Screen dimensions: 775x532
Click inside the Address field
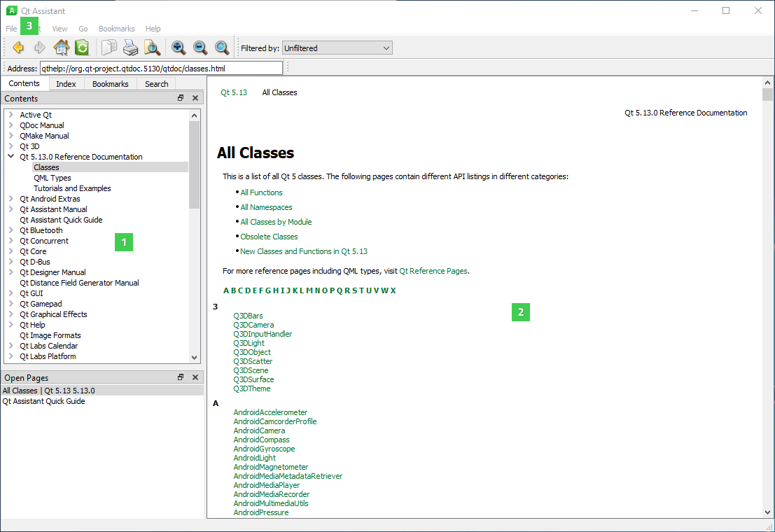[161, 67]
